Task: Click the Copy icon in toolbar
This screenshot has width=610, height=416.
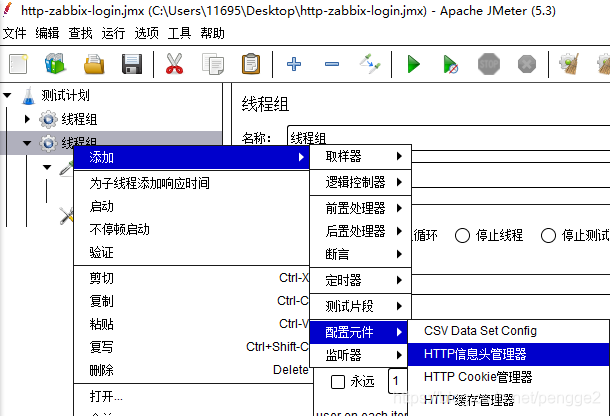Action: point(213,64)
